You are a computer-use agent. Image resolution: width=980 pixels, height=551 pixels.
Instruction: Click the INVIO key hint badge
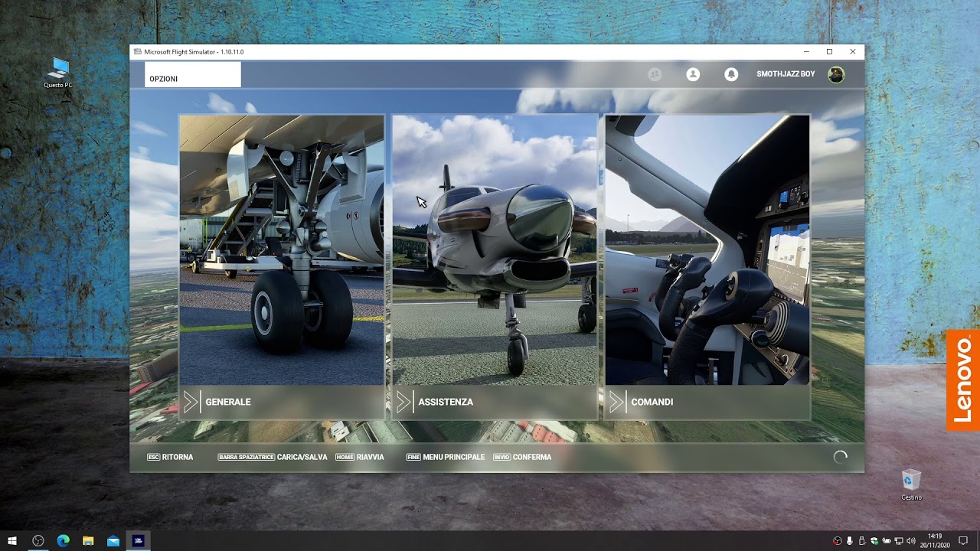(501, 457)
